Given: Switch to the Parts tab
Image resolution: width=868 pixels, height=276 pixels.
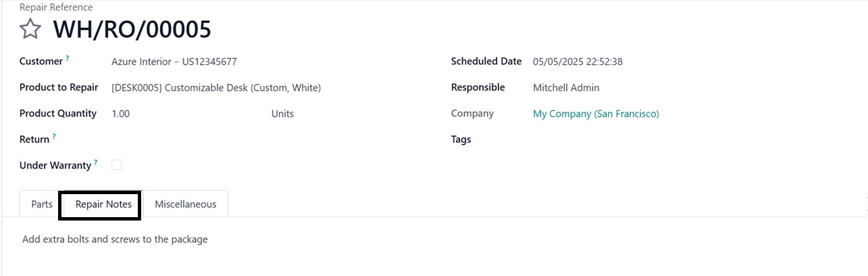Looking at the screenshot, I should coord(42,204).
